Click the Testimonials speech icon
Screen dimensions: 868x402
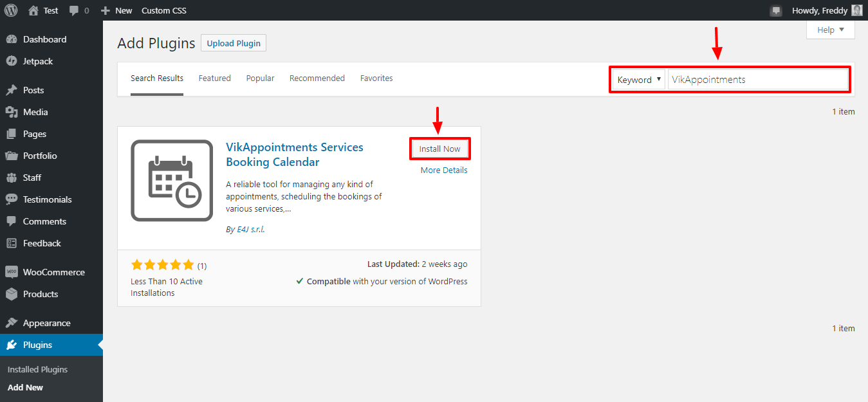click(12, 199)
